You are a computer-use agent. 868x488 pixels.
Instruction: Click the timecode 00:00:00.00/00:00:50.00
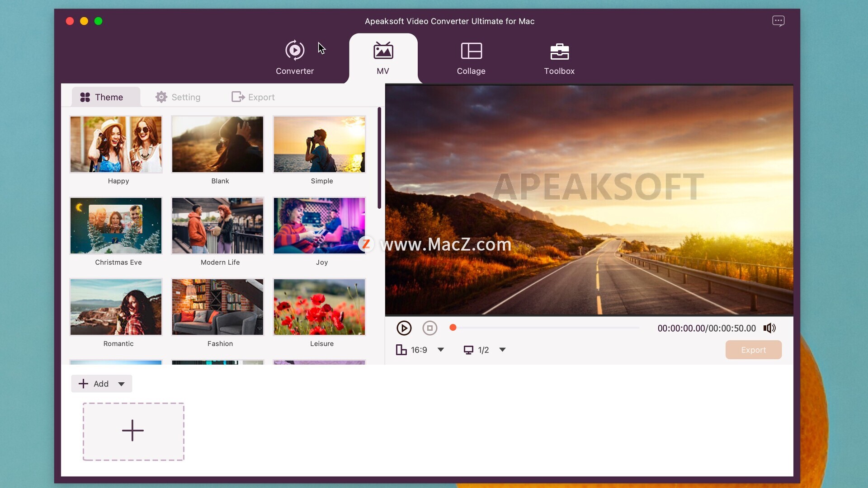[x=707, y=328]
